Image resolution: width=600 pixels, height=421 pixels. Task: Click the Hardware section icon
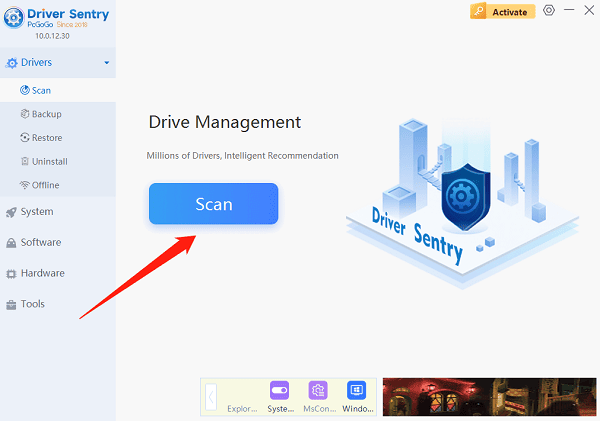11,273
